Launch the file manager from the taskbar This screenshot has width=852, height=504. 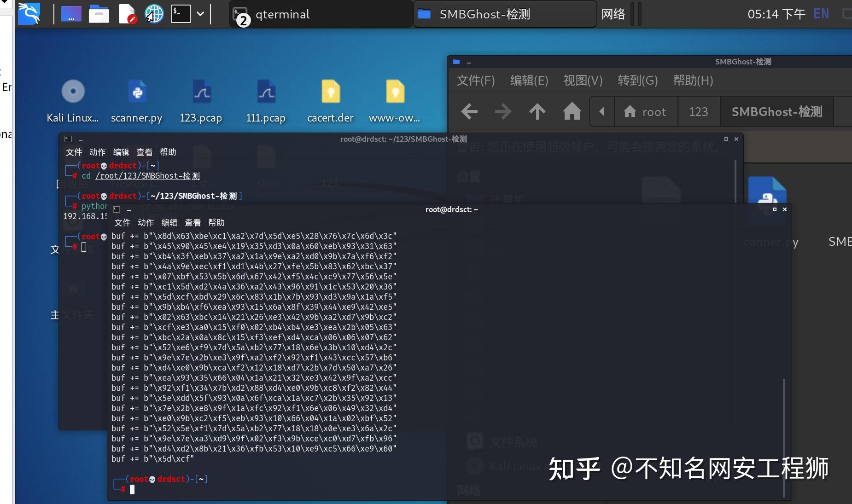(99, 13)
